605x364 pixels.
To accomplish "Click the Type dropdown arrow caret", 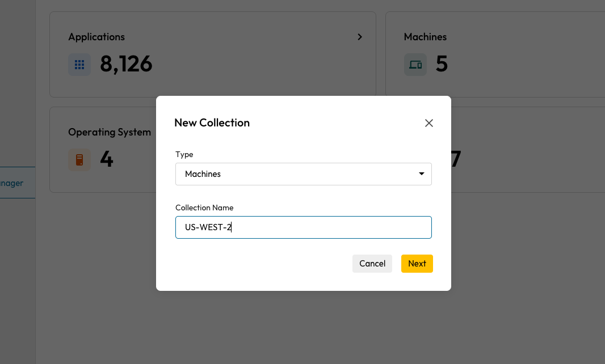I will coord(422,174).
